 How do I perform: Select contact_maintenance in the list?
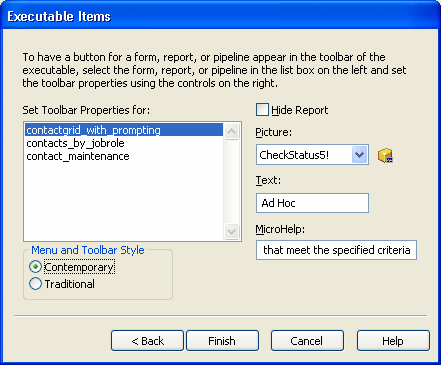tap(124, 156)
